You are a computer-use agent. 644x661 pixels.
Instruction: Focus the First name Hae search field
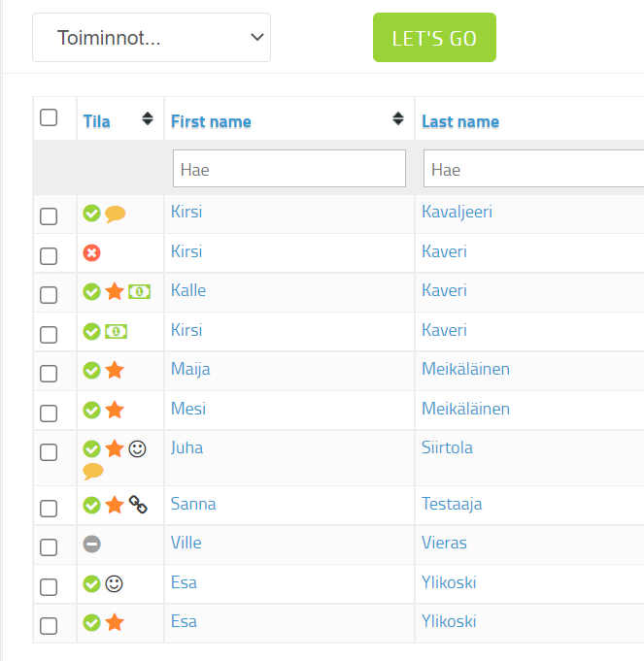(289, 168)
